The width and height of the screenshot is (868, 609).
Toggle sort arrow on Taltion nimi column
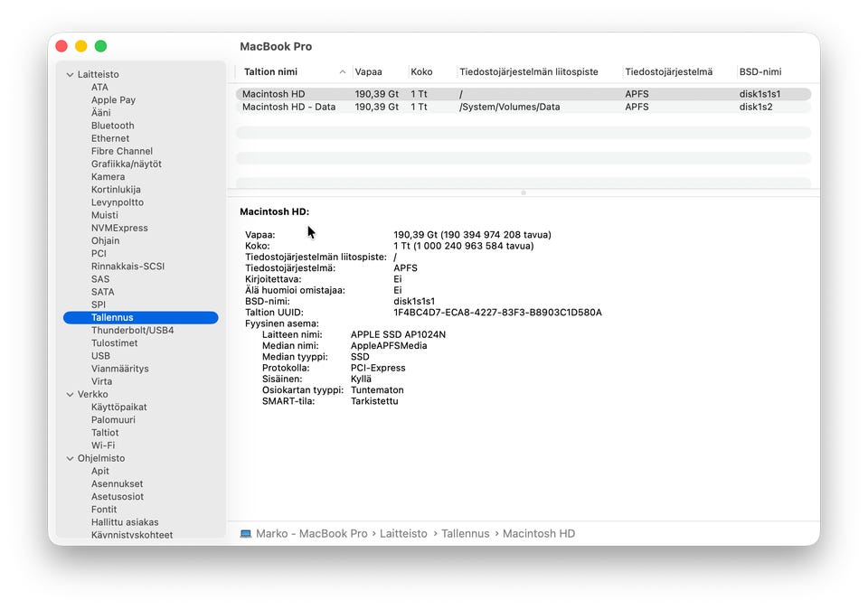point(343,72)
